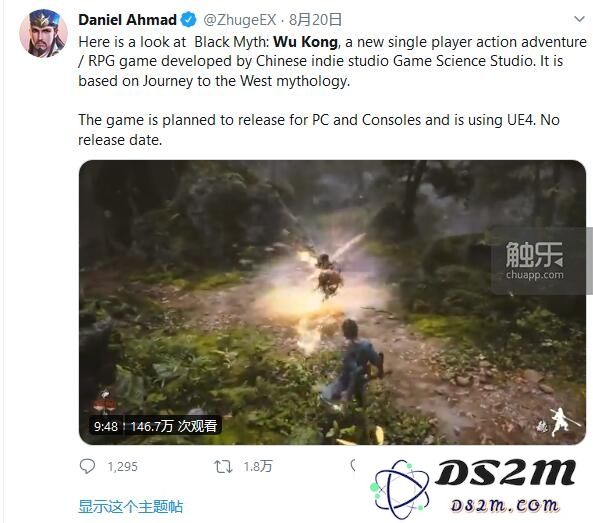Click the 9:48 video duration badge
593x523 pixels.
point(106,427)
